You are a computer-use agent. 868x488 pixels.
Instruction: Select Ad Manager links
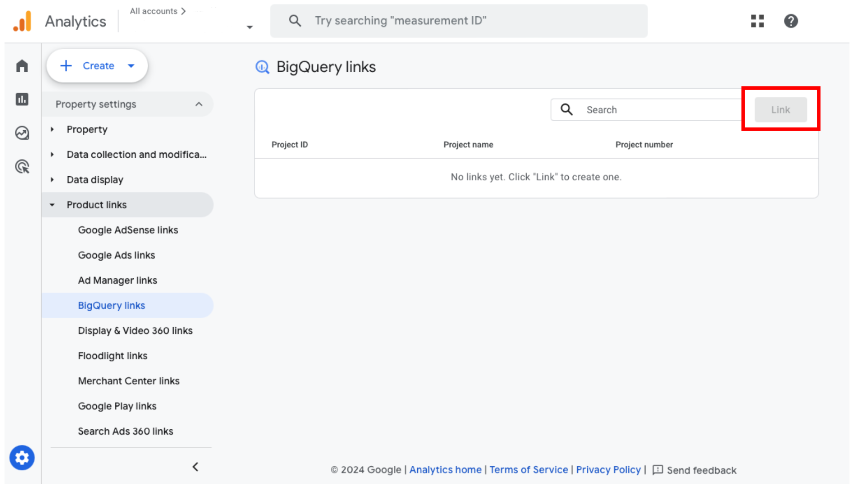pos(118,280)
